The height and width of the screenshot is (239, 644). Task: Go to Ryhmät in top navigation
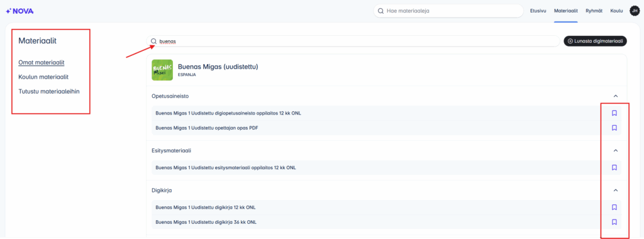594,11
